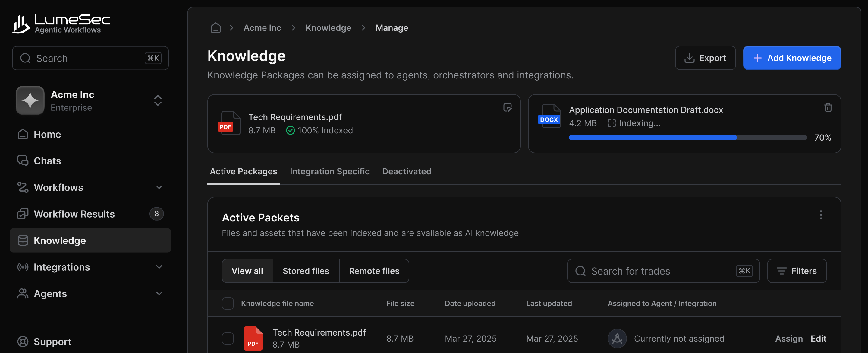Click the 70% progress label
The image size is (868, 353).
click(x=822, y=138)
